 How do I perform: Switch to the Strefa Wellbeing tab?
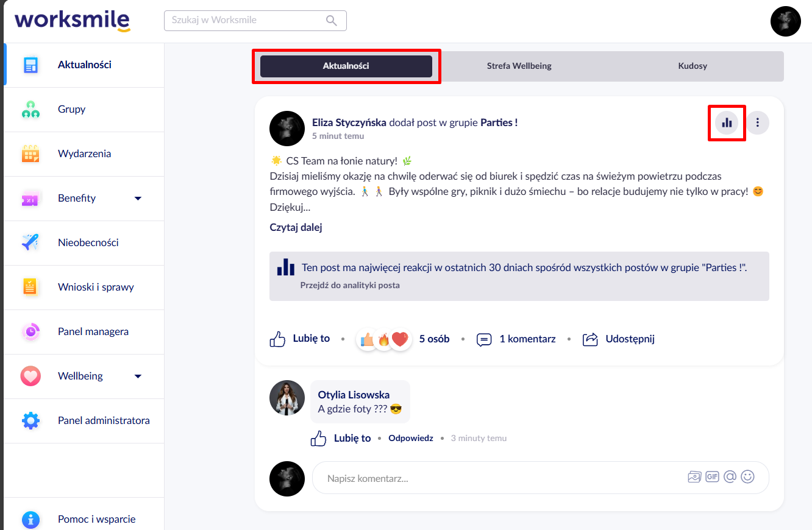(519, 66)
